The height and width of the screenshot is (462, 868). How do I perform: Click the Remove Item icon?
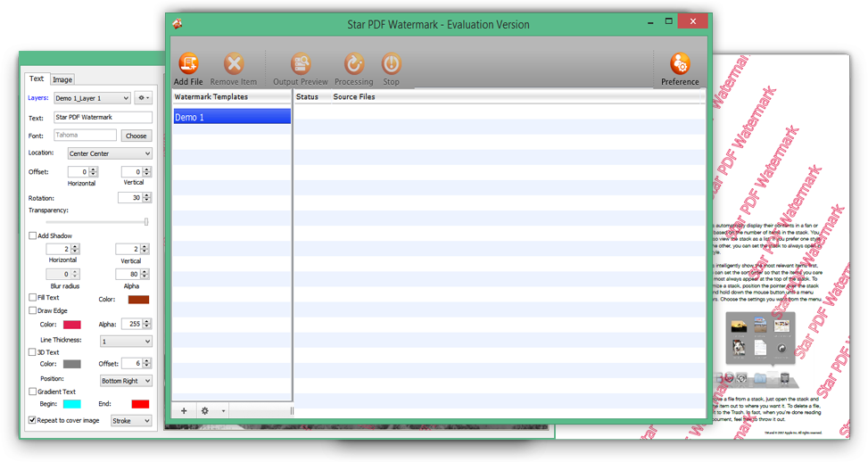pyautogui.click(x=234, y=64)
